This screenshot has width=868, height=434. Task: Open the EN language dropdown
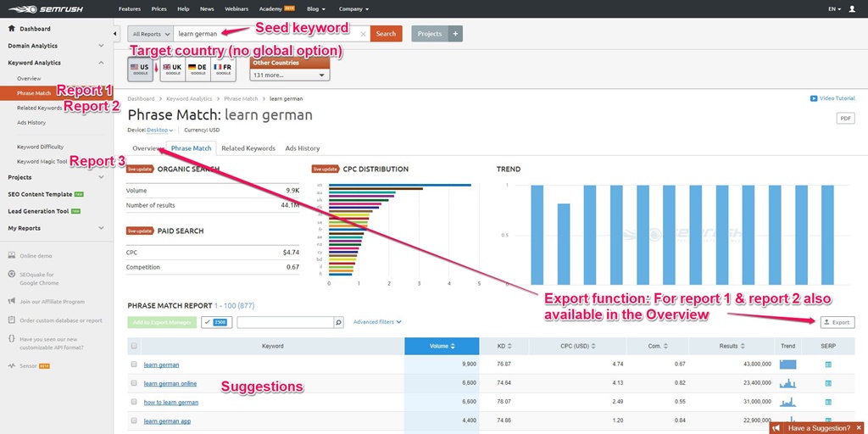click(x=834, y=8)
